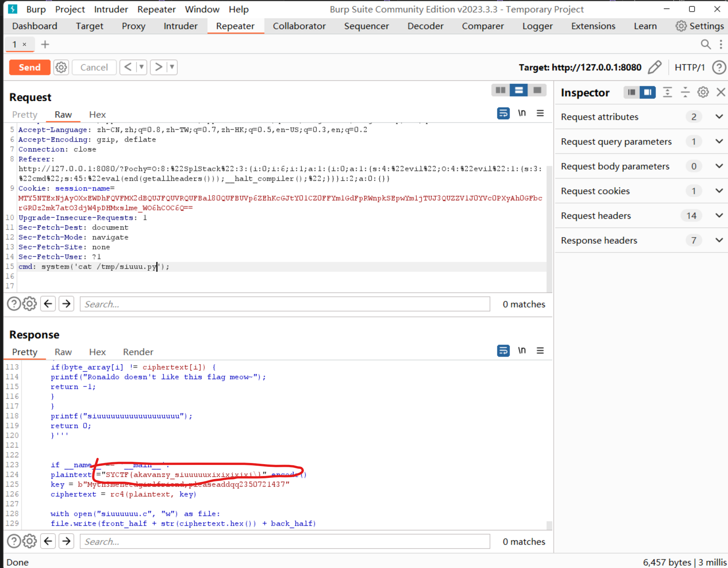The height and width of the screenshot is (568, 728).
Task: Click Repeater search magnifier icon
Action: (x=706, y=44)
